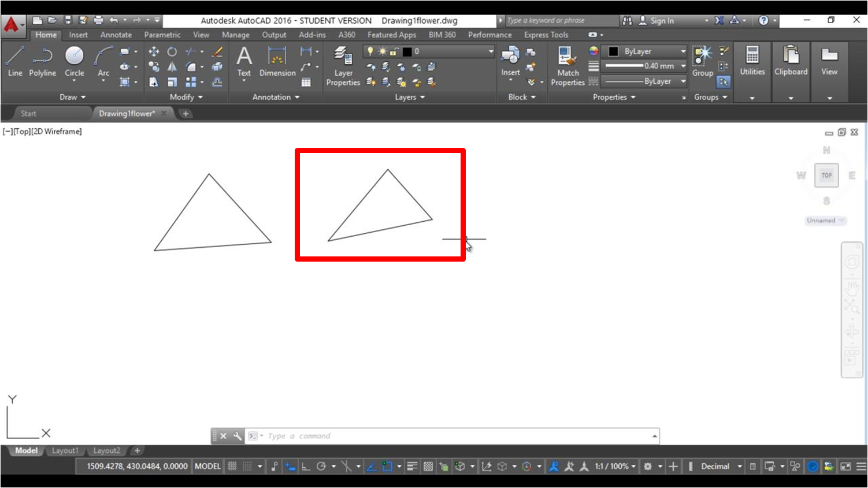Select the Line drawing tool
The image size is (868, 488).
pyautogui.click(x=15, y=61)
